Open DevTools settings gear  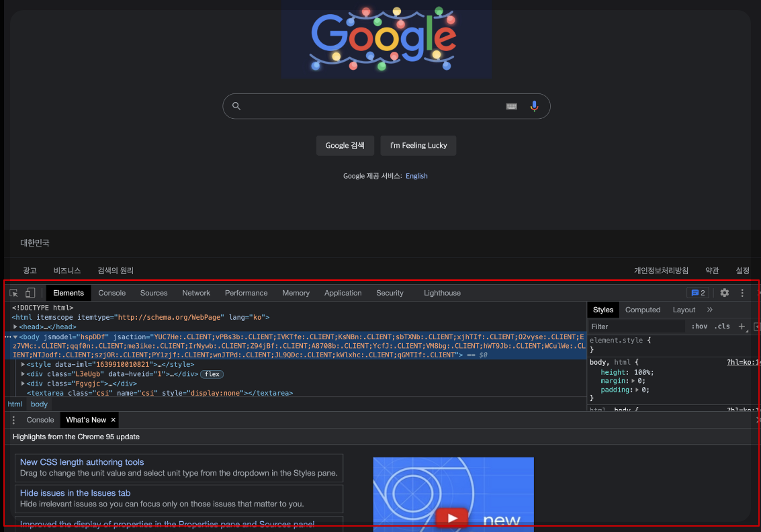point(724,293)
